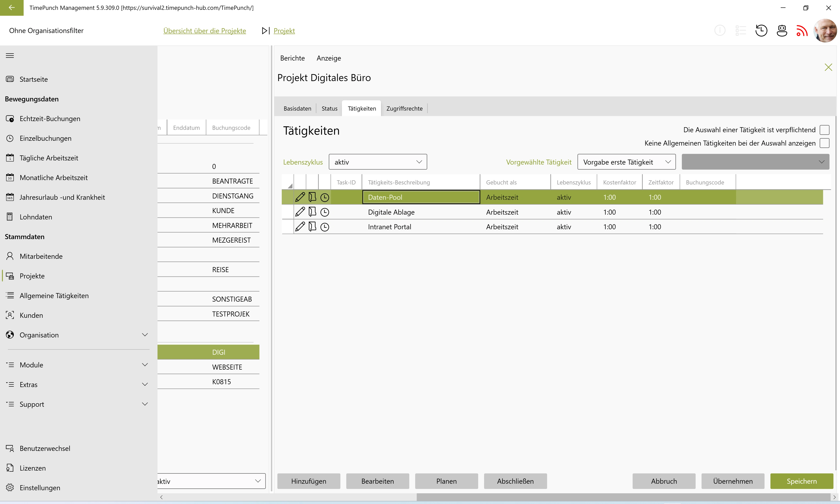
Task: Click the Übernehmen button
Action: click(x=733, y=481)
